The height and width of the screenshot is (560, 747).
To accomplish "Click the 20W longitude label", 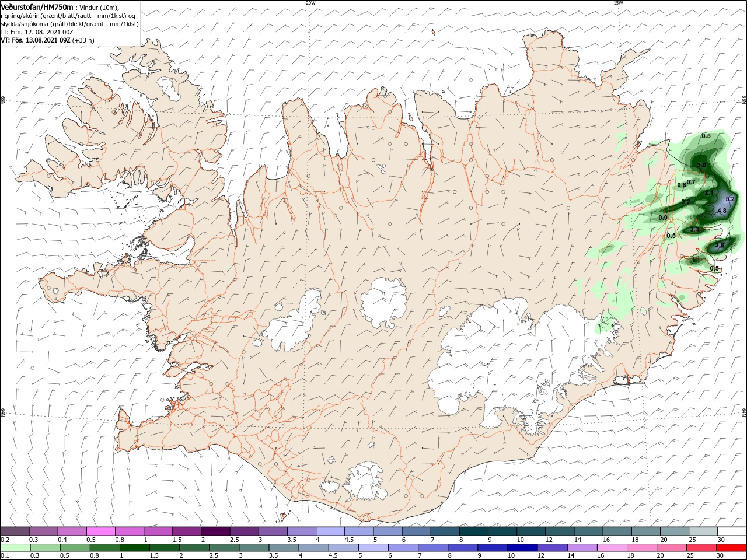I will coord(310,3).
